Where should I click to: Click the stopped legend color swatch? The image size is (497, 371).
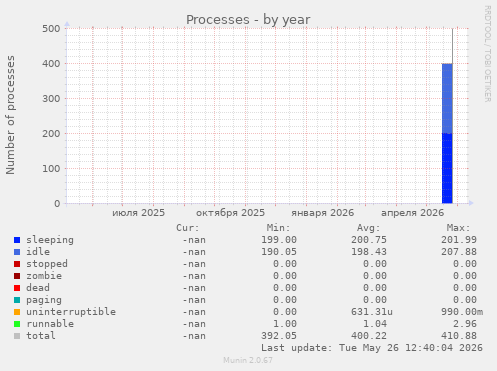pos(17,264)
